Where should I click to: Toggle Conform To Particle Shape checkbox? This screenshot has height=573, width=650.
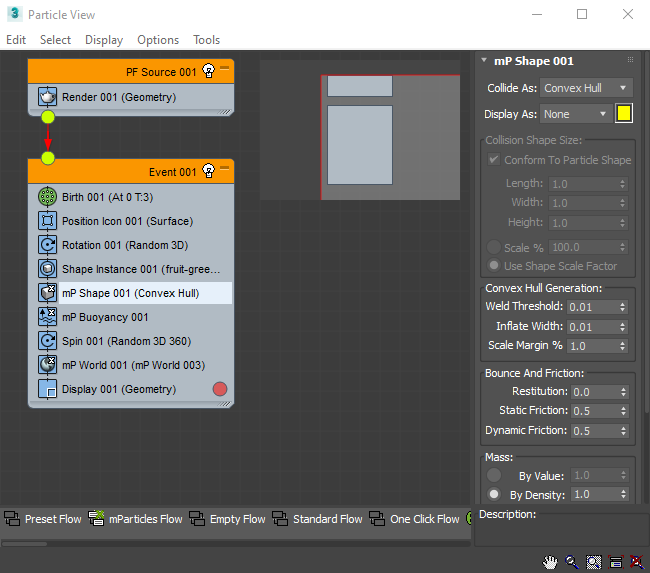pos(494,160)
